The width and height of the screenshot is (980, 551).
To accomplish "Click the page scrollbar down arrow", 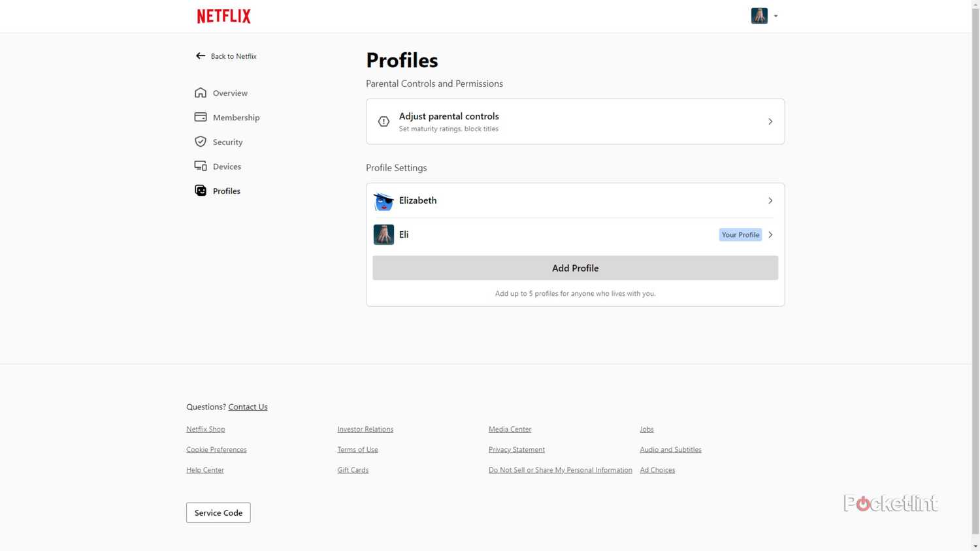I will [x=975, y=546].
